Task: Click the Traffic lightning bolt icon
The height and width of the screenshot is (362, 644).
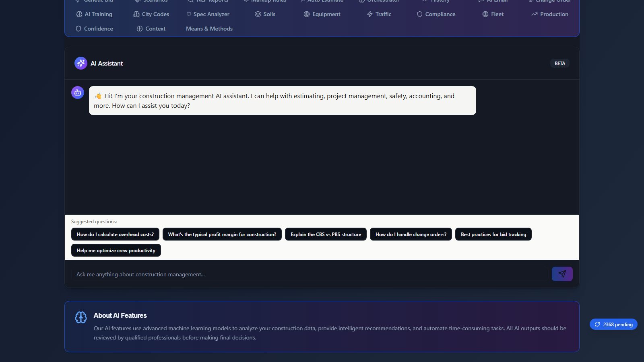Action: pyautogui.click(x=370, y=14)
